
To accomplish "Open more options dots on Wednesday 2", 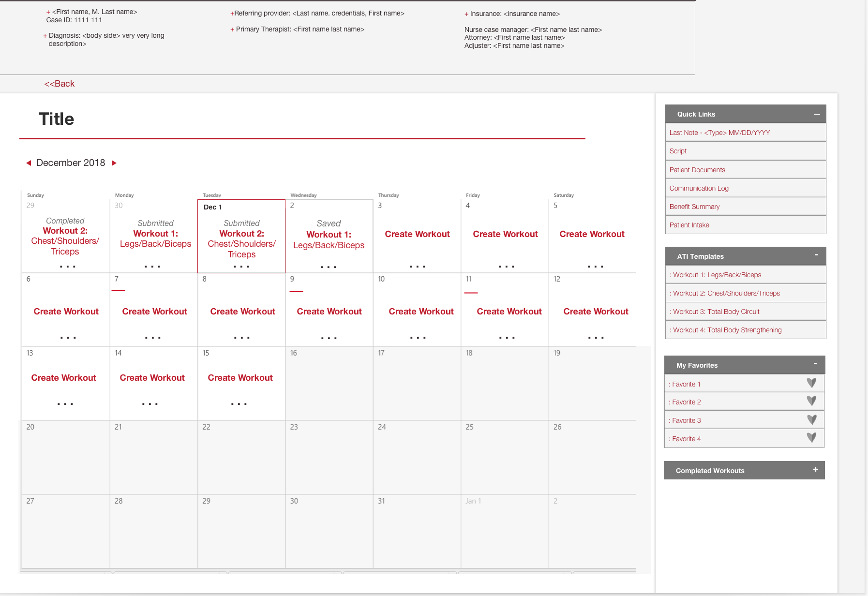I will pos(329,267).
